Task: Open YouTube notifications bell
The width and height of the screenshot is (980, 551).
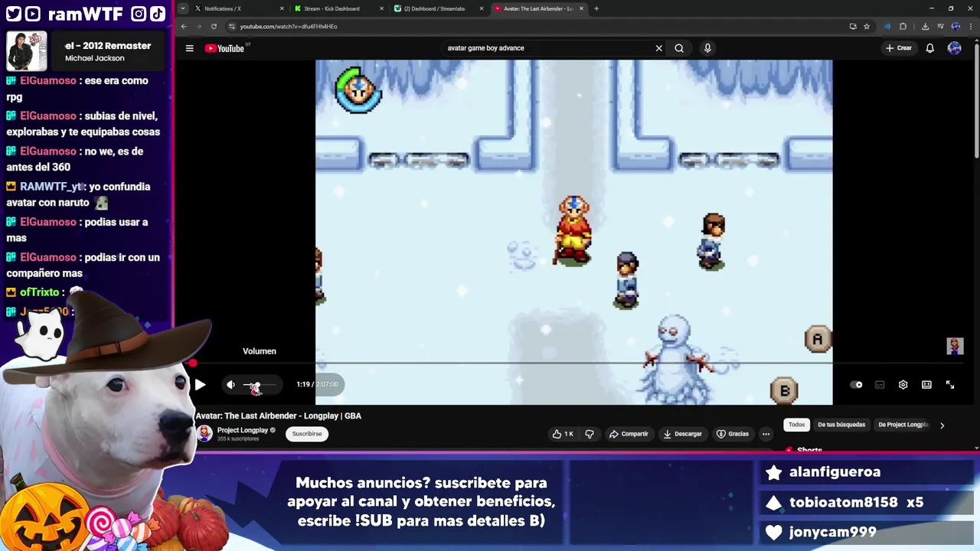Action: [x=929, y=48]
